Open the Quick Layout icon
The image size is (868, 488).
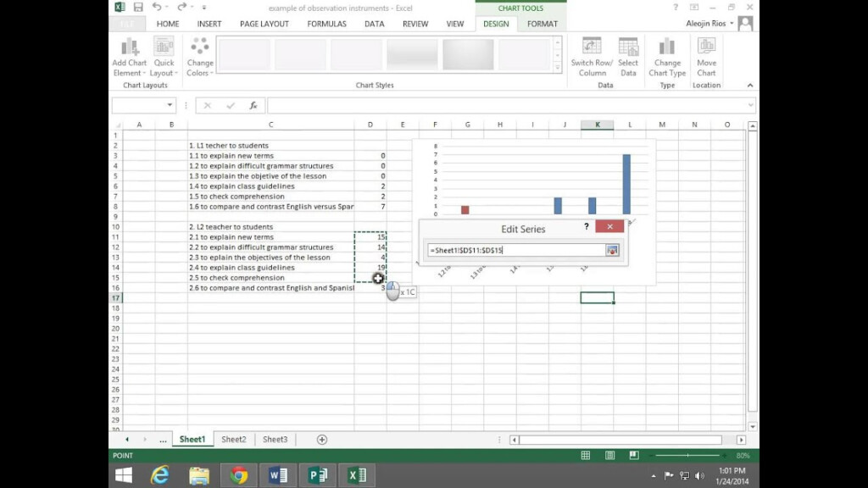coord(164,47)
